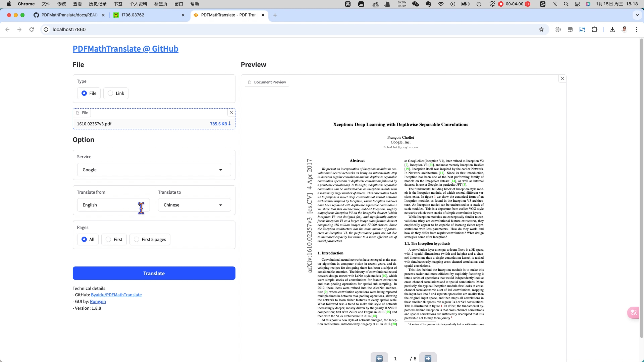Click the page vertical scrollbar
Image resolution: width=644 pixels, height=362 pixels.
tap(641, 188)
